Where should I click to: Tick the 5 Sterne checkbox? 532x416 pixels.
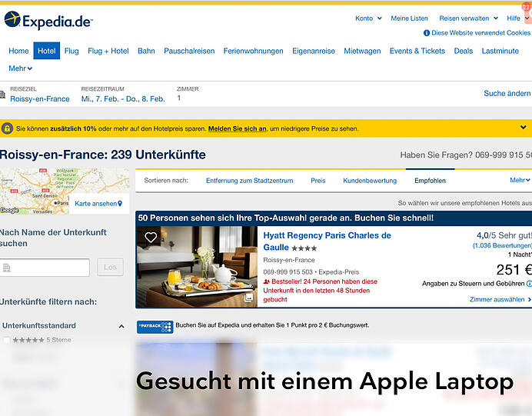(x=6, y=340)
